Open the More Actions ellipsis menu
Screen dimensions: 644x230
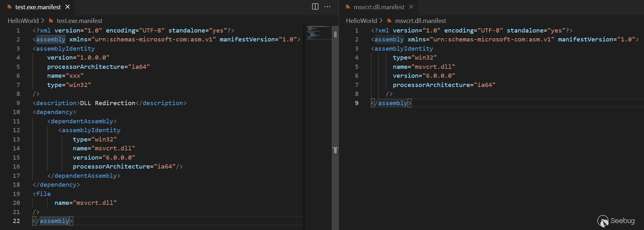[327, 7]
